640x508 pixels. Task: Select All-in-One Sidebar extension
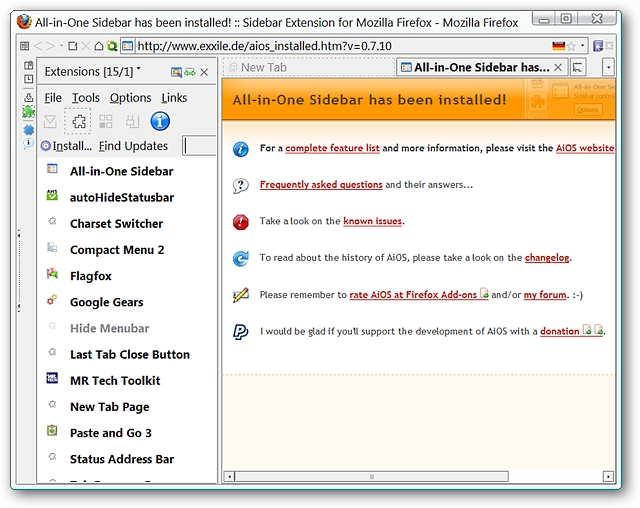(x=127, y=171)
